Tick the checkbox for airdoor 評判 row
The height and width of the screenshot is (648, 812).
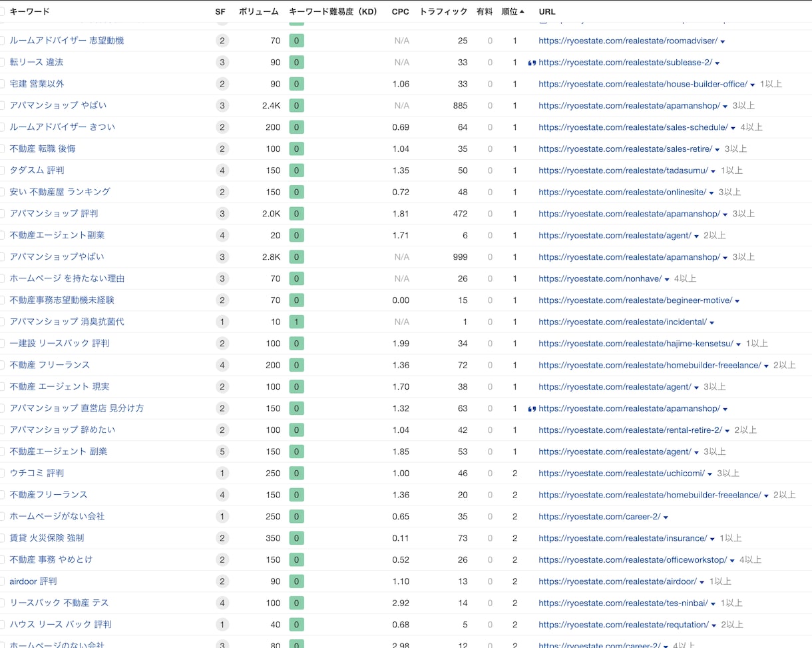tap(1, 581)
